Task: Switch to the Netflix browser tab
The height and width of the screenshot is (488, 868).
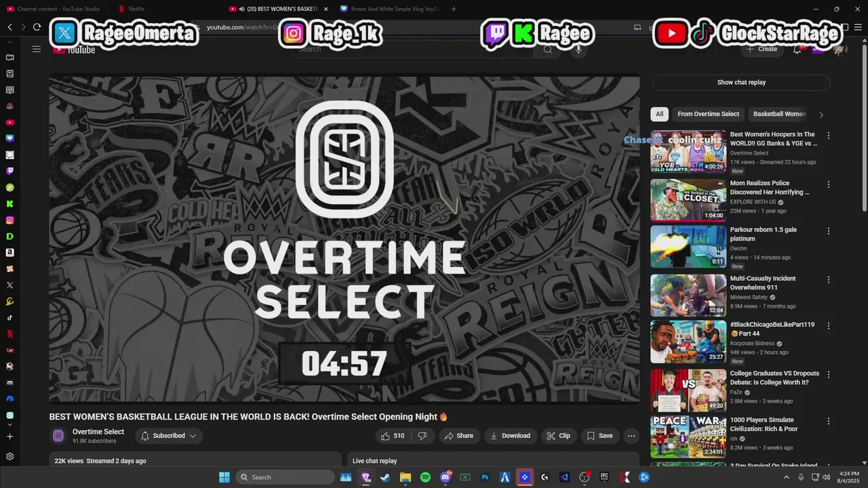Action: tap(136, 9)
